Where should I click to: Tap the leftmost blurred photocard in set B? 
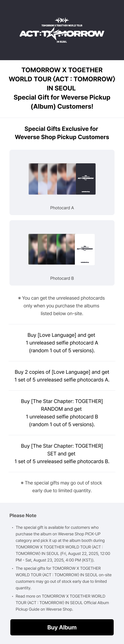coord(33,249)
